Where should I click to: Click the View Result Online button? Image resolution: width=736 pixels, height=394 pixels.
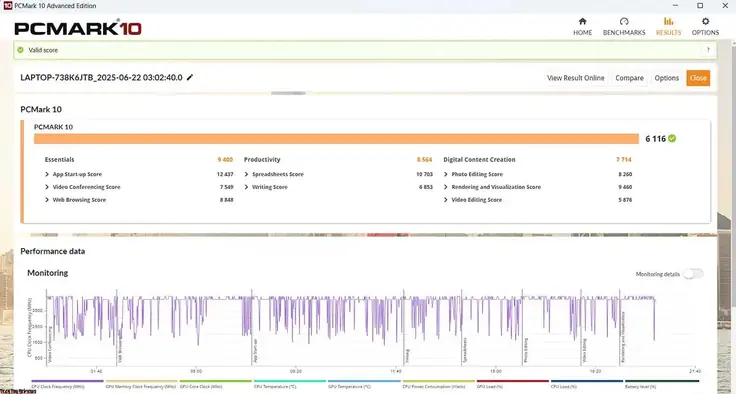point(575,78)
